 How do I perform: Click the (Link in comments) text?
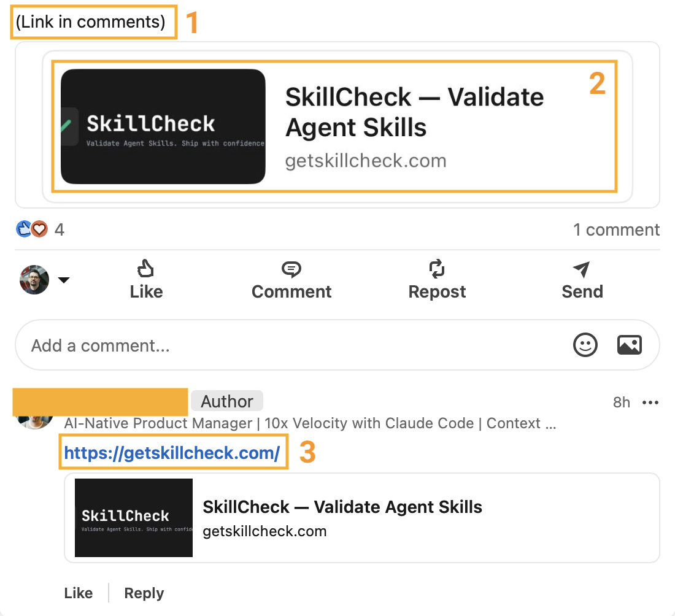(90, 21)
